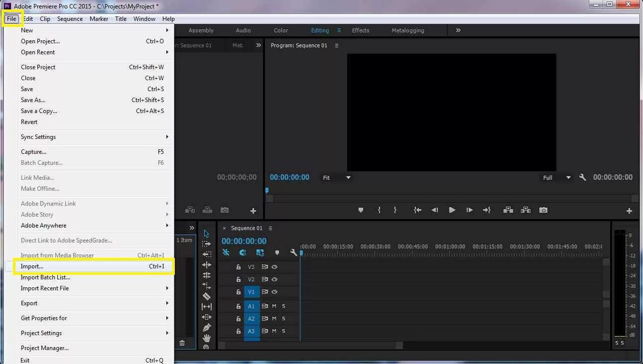Delete item with project panel trash icon
The image size is (643, 364).
pos(182,343)
